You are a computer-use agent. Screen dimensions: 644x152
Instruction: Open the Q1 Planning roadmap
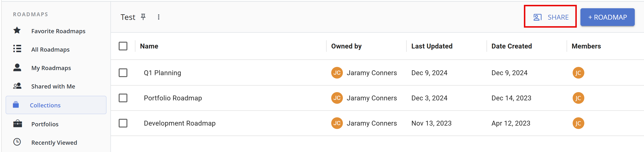(162, 73)
